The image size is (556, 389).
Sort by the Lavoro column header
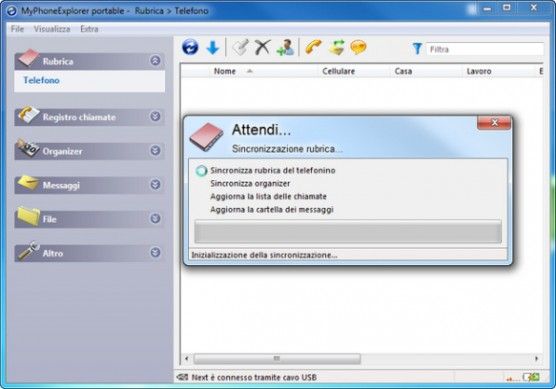[479, 71]
